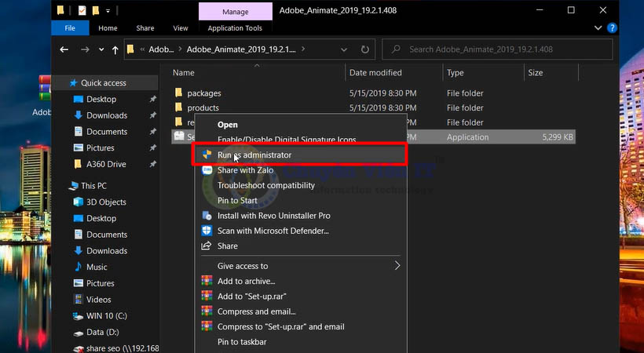Click the back navigation arrow

[x=65, y=49]
